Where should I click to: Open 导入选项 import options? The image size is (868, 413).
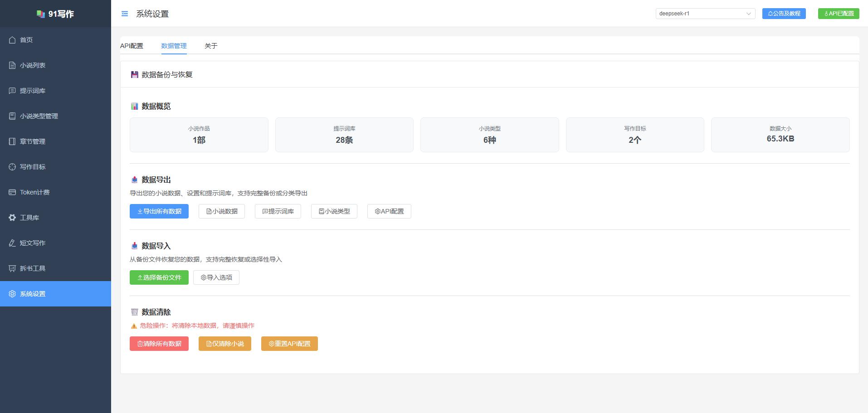pyautogui.click(x=216, y=277)
